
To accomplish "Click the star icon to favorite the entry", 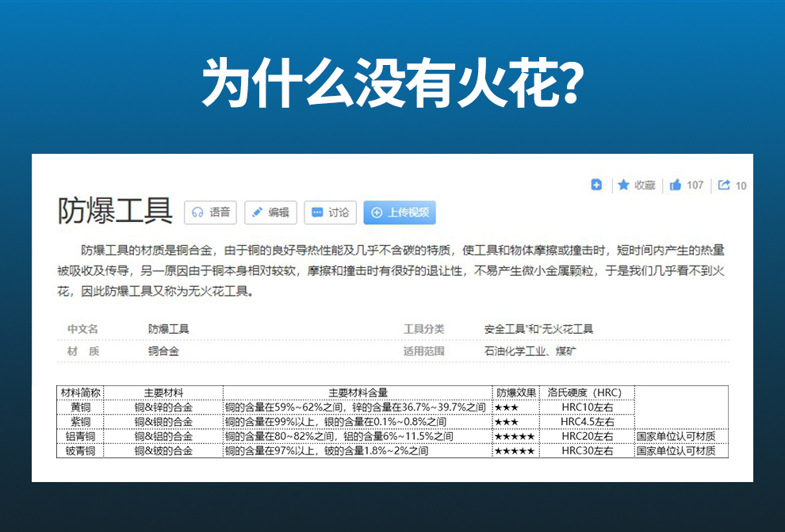I will [623, 185].
